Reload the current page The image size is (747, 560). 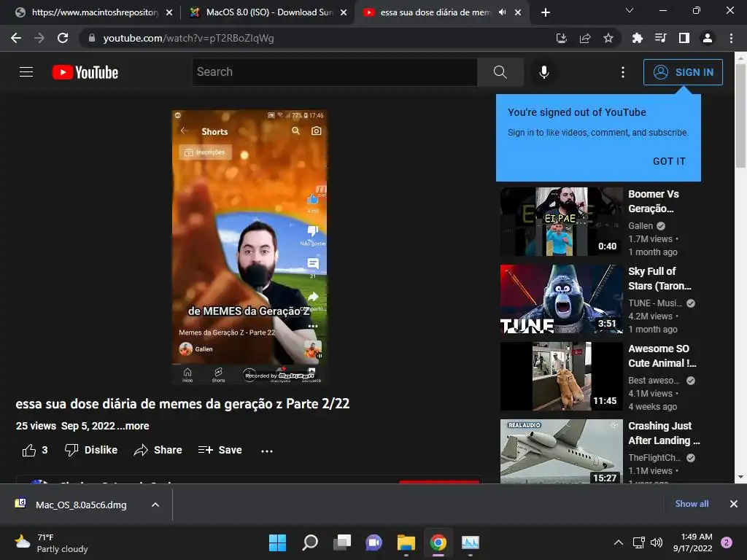(x=63, y=38)
